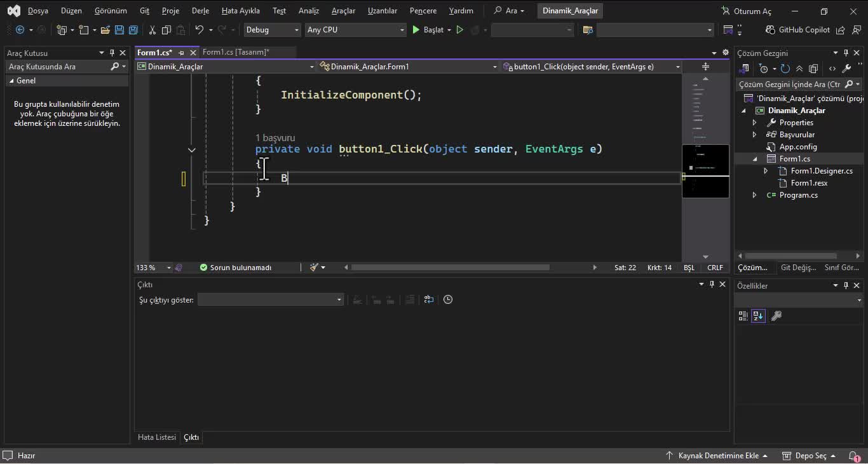Click the View Code icon in Solution Explorer

click(832, 69)
